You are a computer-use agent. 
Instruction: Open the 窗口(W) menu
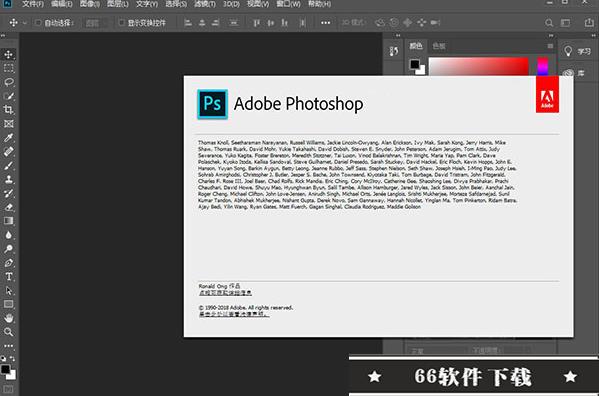click(288, 4)
